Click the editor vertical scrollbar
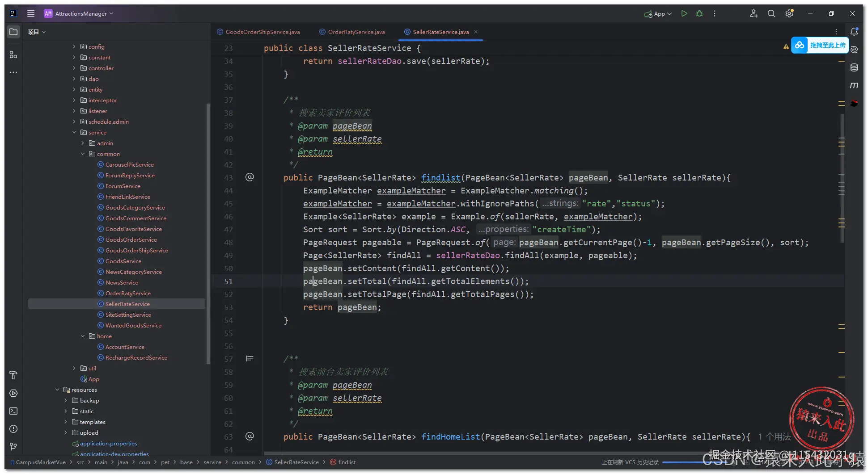The image size is (868, 474). [x=843, y=179]
